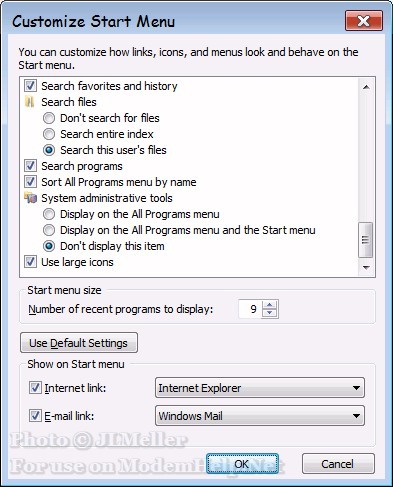Click the Search files label

(x=69, y=102)
